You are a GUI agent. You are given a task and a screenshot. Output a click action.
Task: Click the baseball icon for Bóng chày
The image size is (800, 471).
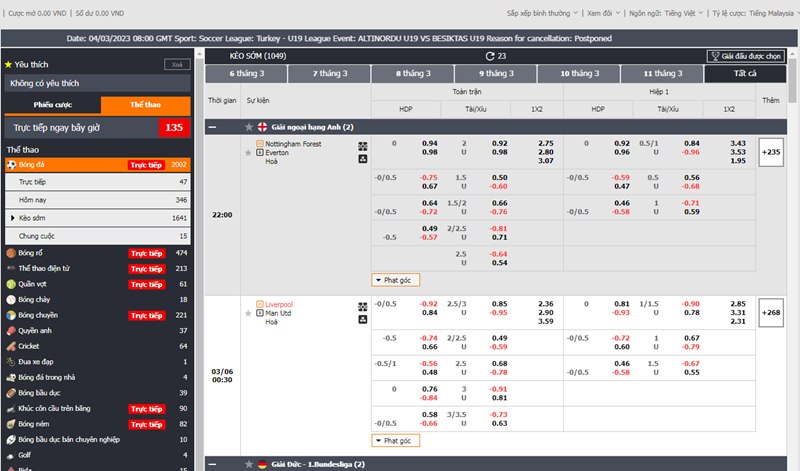coord(11,300)
